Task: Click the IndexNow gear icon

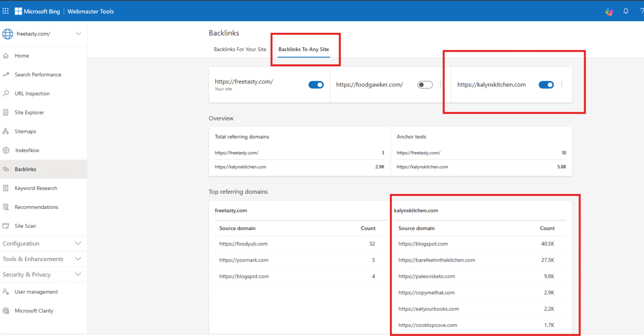Action: (6, 150)
